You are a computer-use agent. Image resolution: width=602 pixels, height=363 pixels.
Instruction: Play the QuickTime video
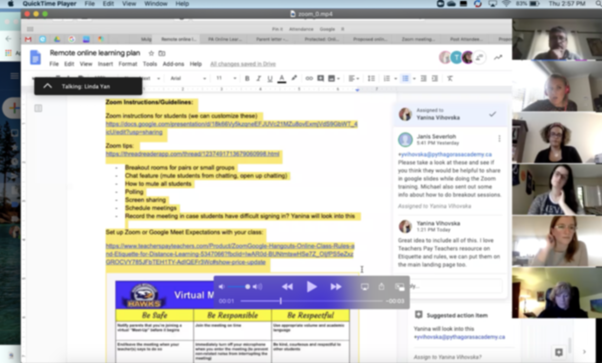[x=311, y=287]
